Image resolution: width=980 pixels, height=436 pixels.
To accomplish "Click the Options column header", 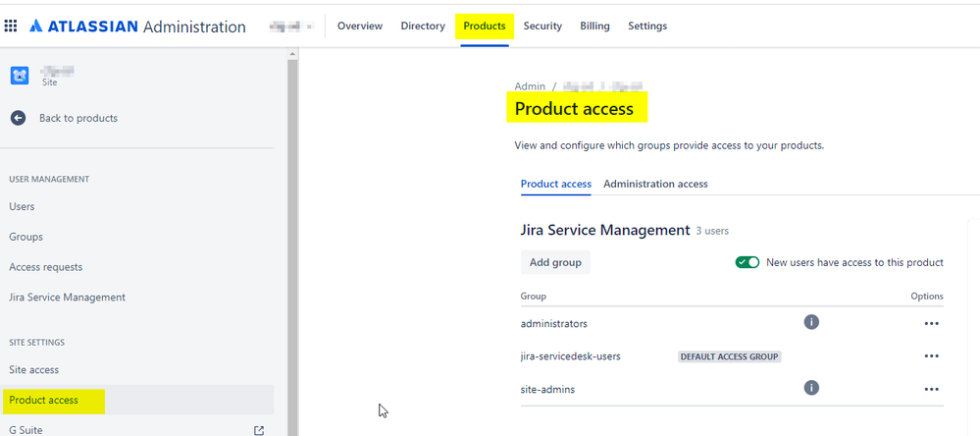I will coord(927,297).
